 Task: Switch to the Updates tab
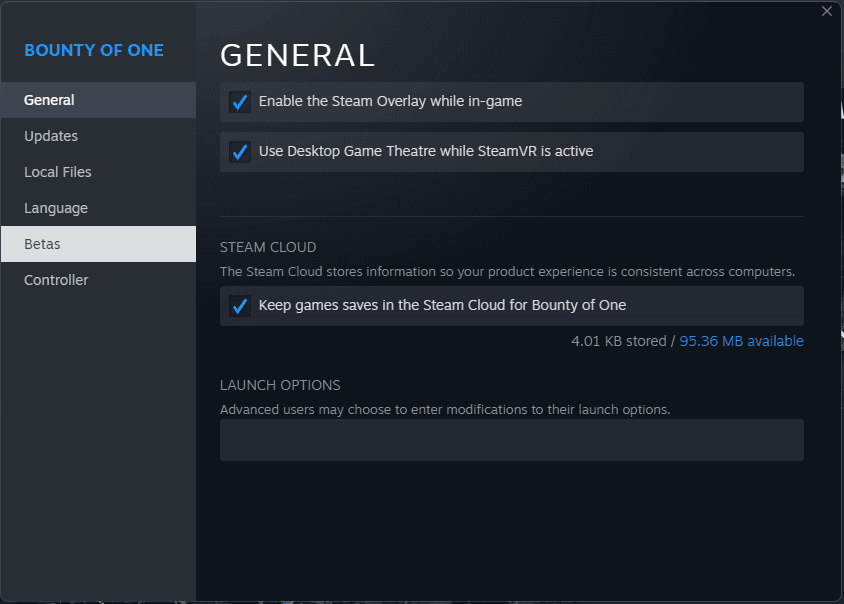[98, 136]
